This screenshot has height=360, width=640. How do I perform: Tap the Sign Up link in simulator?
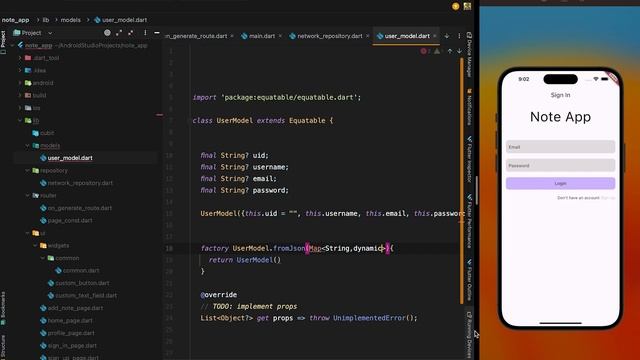[x=608, y=198]
